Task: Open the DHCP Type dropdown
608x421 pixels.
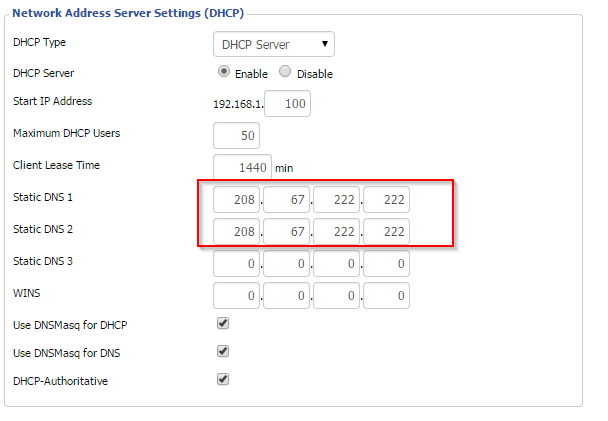Action: tap(274, 44)
